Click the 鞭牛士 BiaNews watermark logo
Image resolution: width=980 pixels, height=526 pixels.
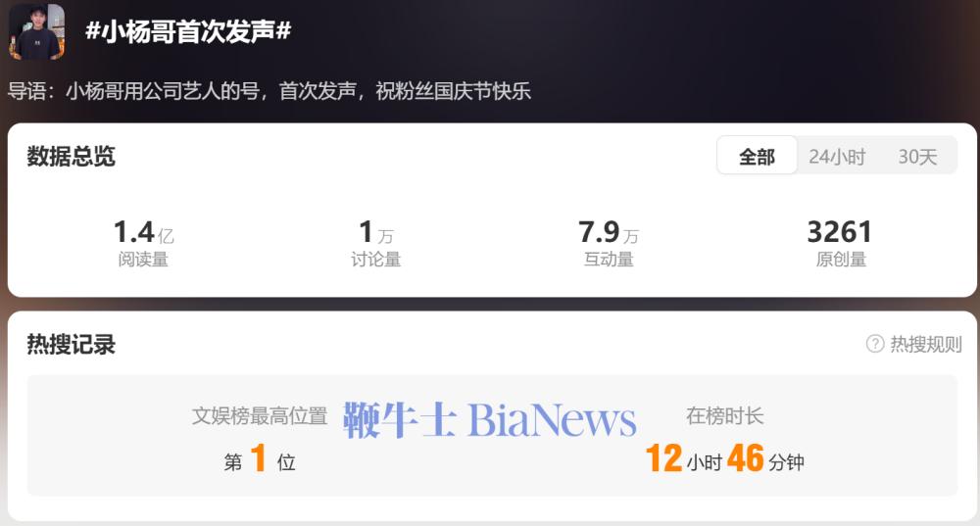click(489, 419)
